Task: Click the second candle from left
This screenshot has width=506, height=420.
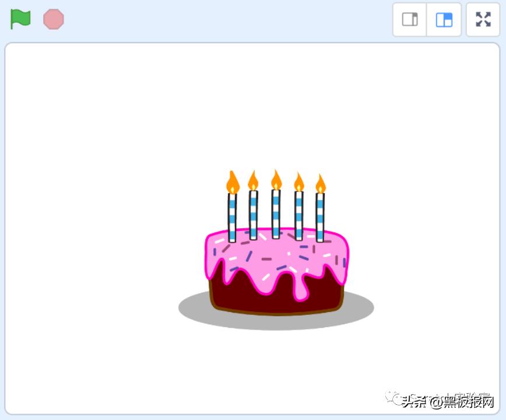Action: [x=254, y=215]
